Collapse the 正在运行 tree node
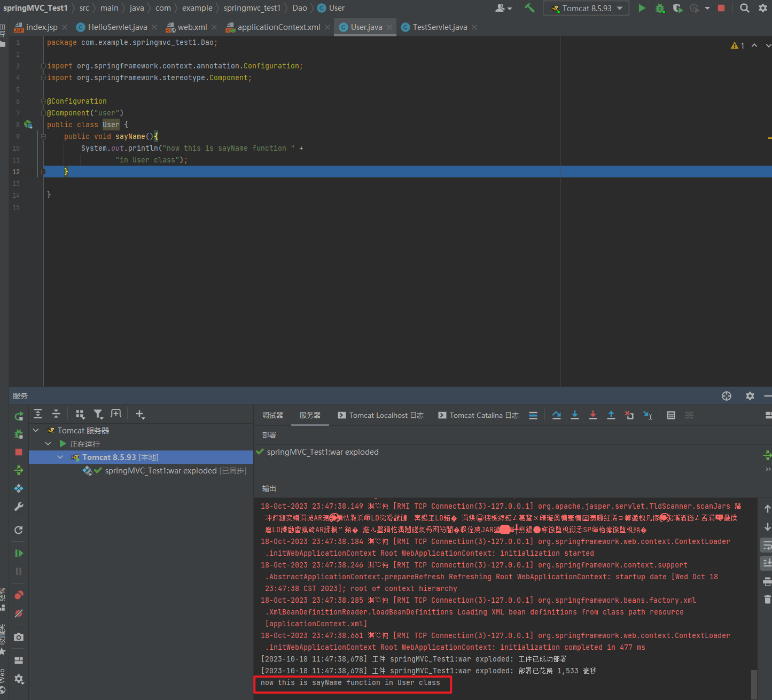Image resolution: width=772 pixels, height=700 pixels. pos(48,444)
